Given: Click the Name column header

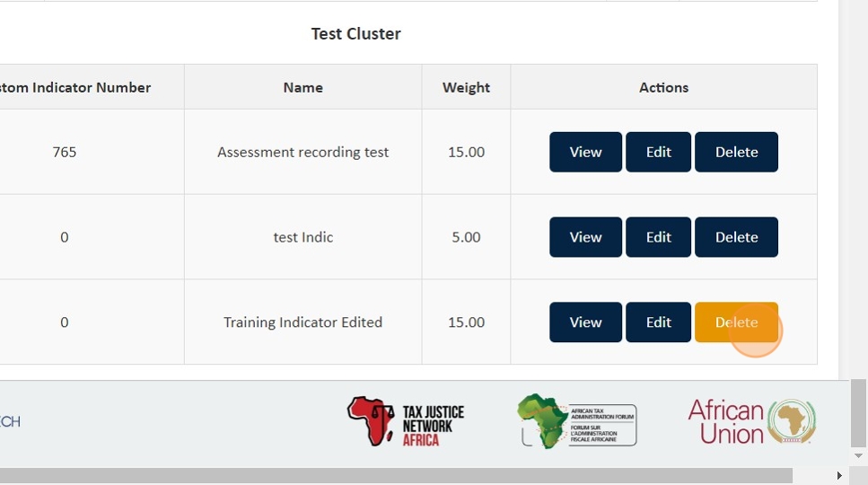Looking at the screenshot, I should pos(302,87).
